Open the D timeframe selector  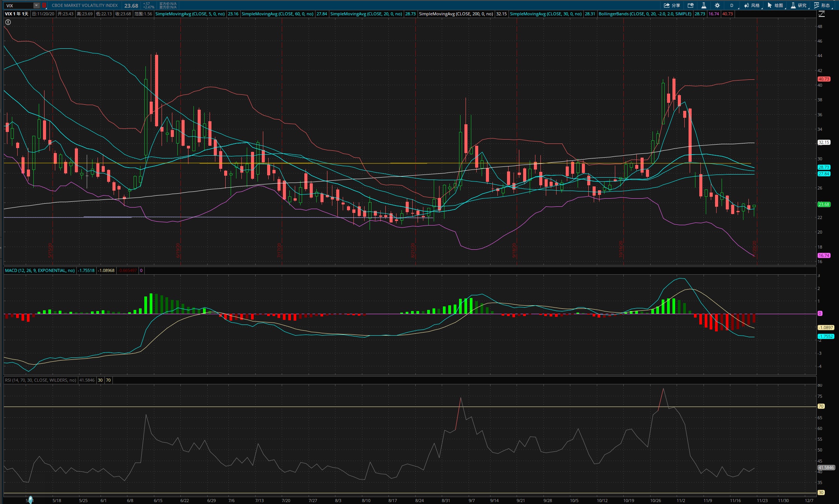[x=732, y=5]
